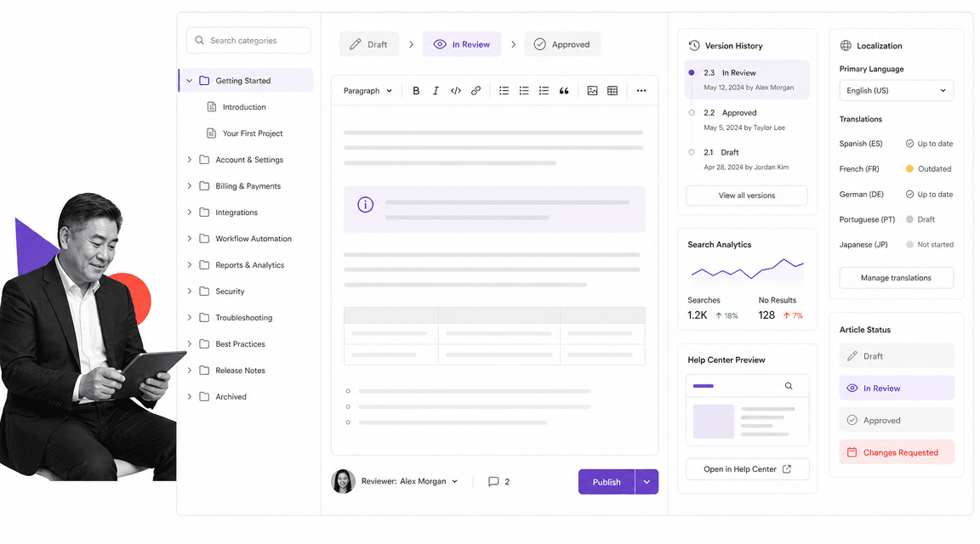The image size is (980, 544).
Task: Select version 2.3 In Review radio marker
Action: click(x=692, y=72)
